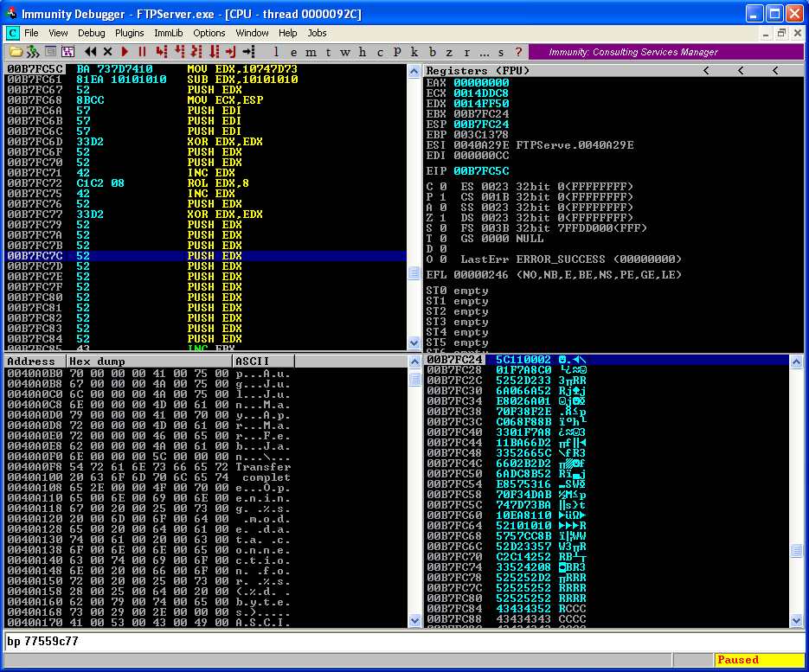Viewport: 809px width, 672px height.
Task: Select disassembly row at address 00B7FC5C
Action: pos(205,69)
